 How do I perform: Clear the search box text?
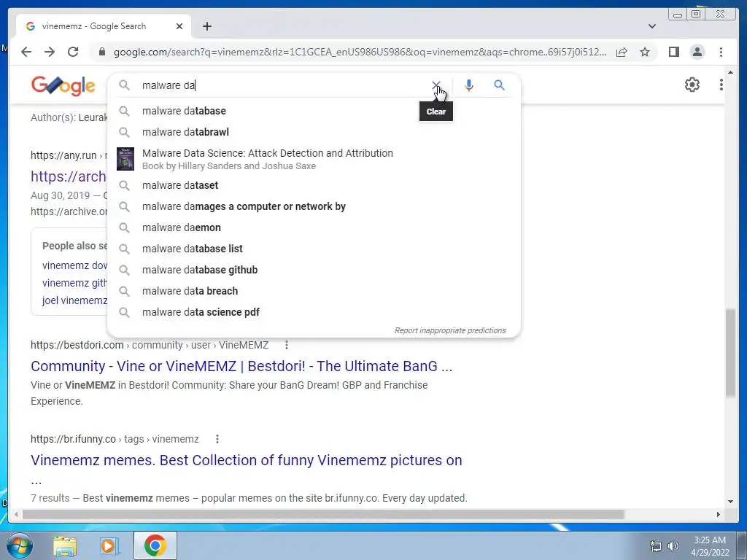click(x=436, y=85)
